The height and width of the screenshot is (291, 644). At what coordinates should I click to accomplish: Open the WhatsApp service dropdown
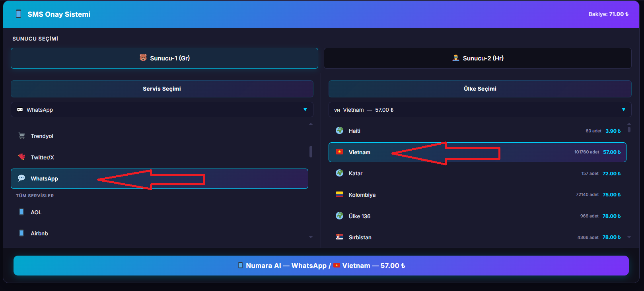162,110
